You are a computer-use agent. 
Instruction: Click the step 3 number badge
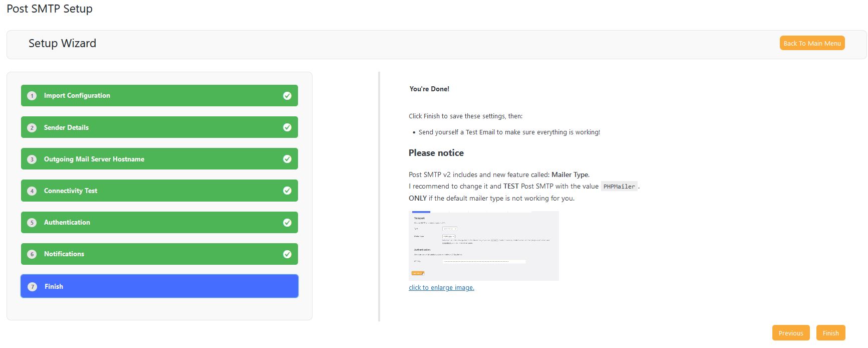32,159
